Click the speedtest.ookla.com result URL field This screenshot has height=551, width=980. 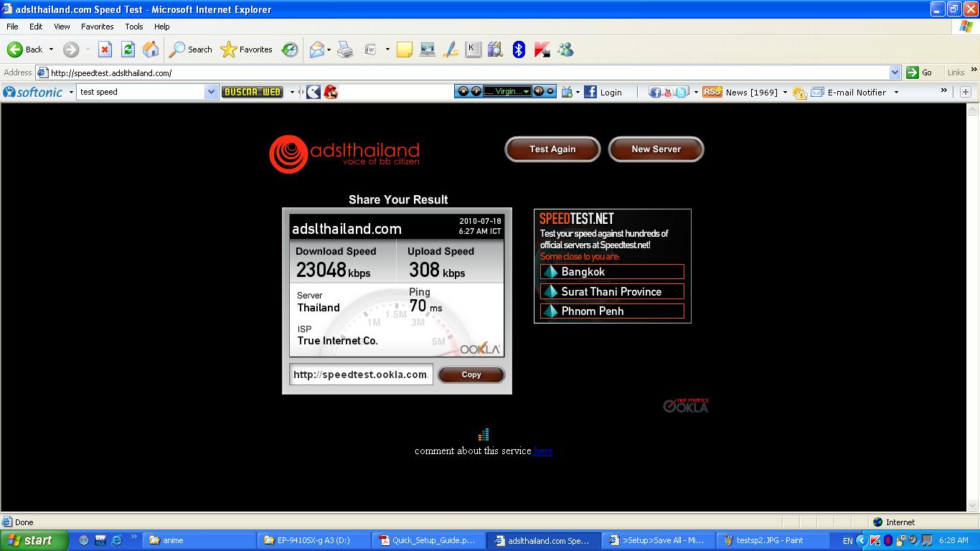tap(361, 375)
